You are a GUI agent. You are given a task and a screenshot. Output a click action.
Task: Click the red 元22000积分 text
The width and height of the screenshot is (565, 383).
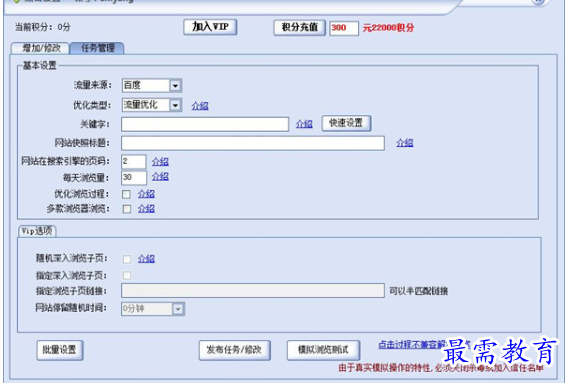pyautogui.click(x=388, y=28)
